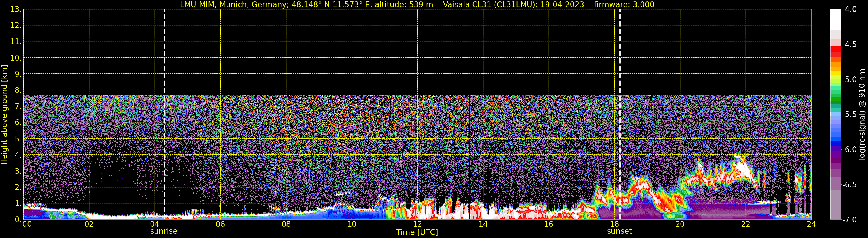Click the 'Time [UTC]' axis label

click(x=417, y=232)
